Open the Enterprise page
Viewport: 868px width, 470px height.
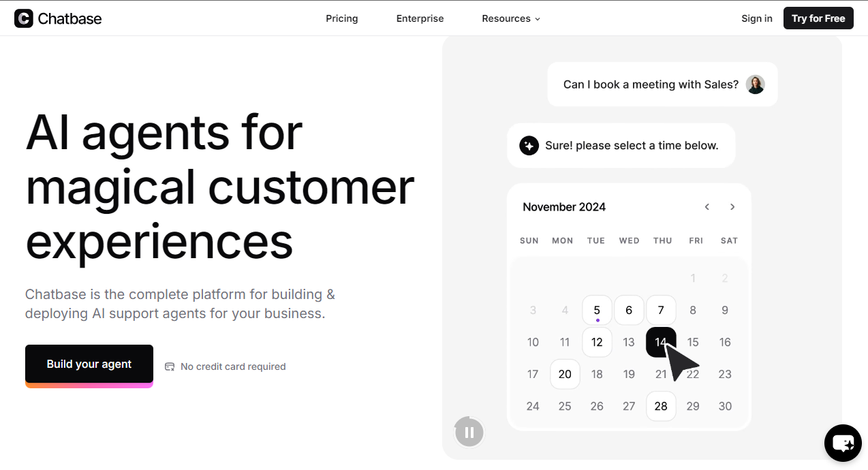(420, 18)
